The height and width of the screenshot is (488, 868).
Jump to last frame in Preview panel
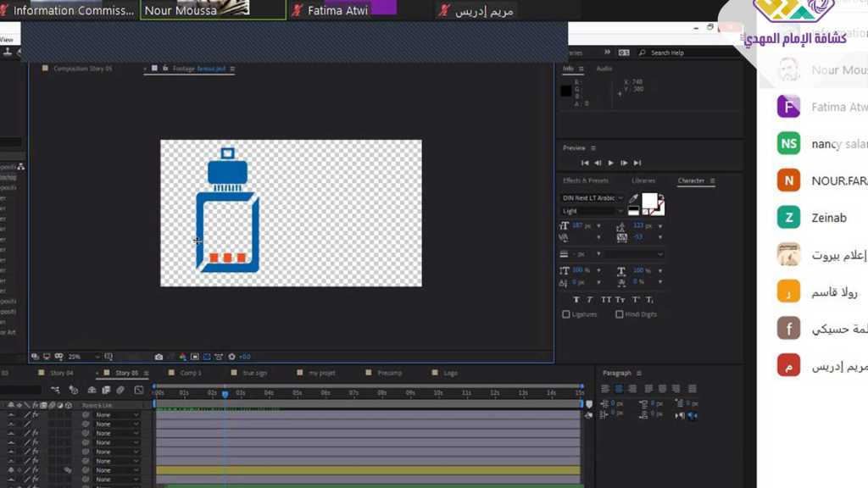click(x=637, y=163)
